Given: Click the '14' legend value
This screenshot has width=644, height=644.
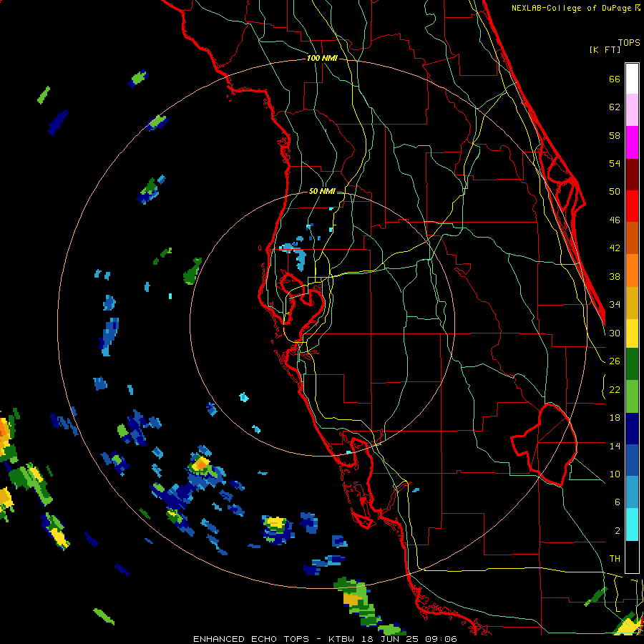Looking at the screenshot, I should click(x=615, y=446).
